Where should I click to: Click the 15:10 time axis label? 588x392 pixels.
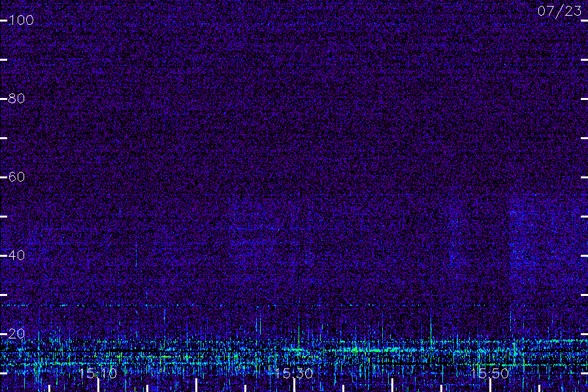click(98, 373)
